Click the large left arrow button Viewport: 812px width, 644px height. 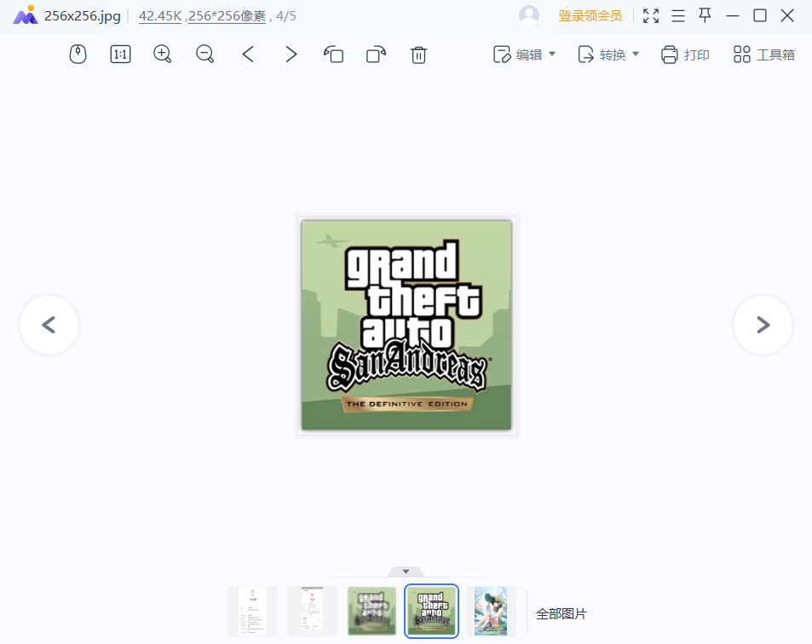pos(49,325)
